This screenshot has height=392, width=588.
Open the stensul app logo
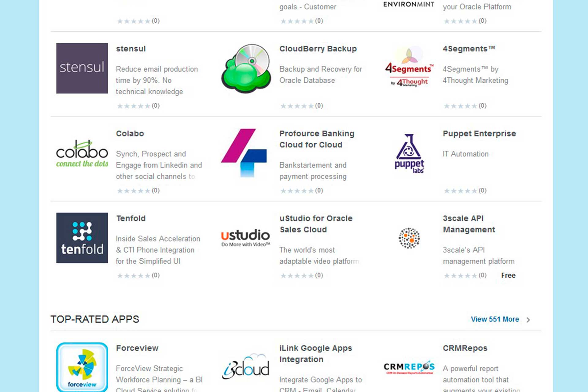click(82, 68)
